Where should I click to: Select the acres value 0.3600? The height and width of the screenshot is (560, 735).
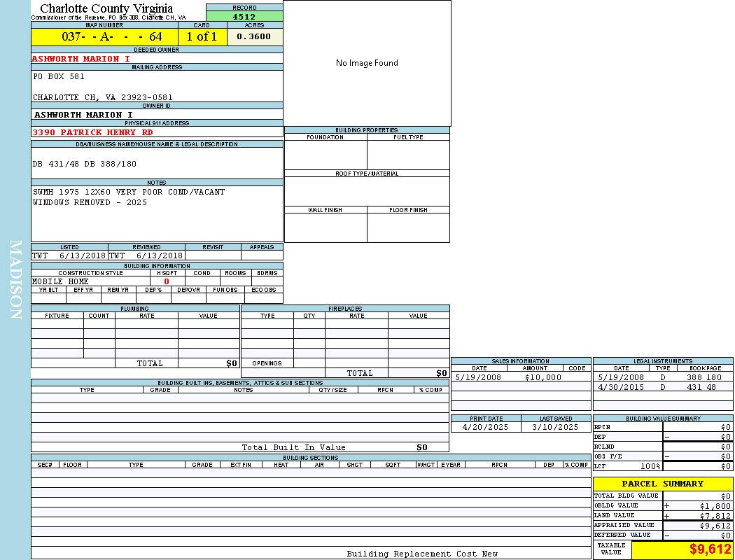[x=254, y=36]
